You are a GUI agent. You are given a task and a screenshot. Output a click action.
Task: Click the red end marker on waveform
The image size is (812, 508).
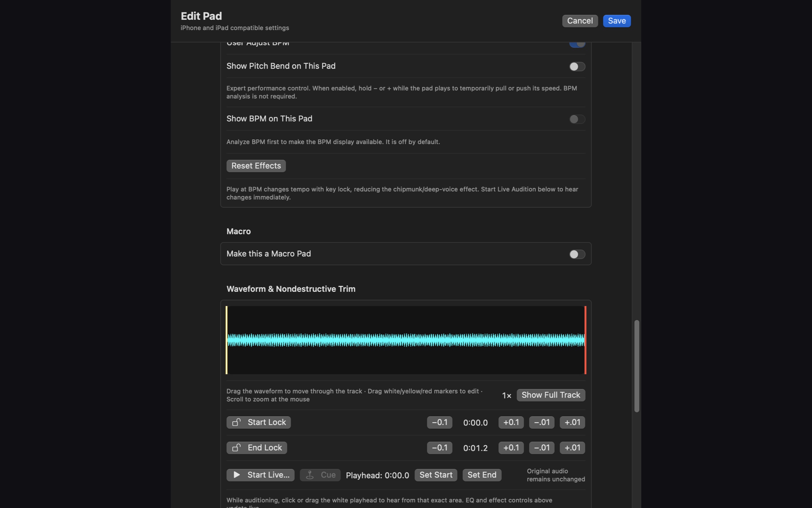click(586, 340)
